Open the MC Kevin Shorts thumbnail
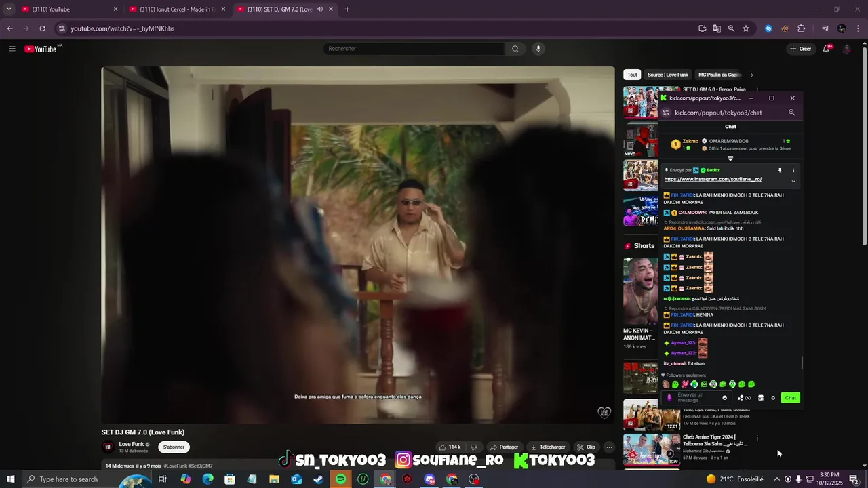 click(x=640, y=290)
